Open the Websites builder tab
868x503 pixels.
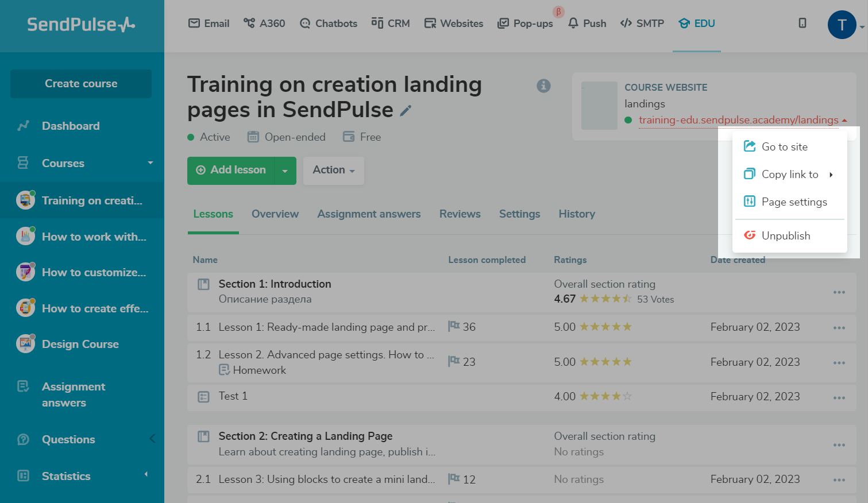(454, 24)
